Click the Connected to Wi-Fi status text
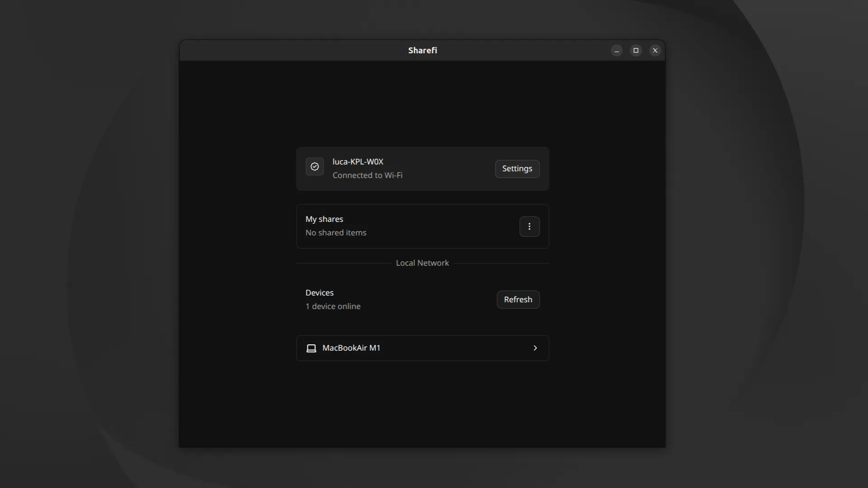868x488 pixels. 368,175
